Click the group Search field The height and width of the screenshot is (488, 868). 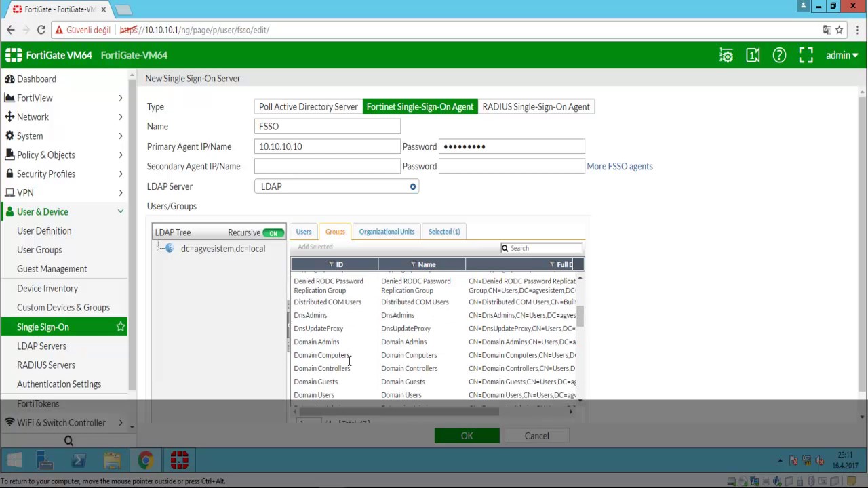541,248
